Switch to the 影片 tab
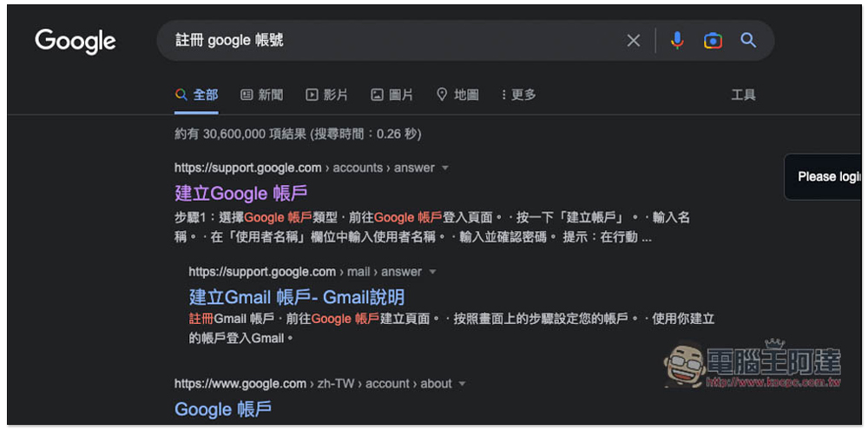The height and width of the screenshot is (430, 868). click(x=326, y=95)
